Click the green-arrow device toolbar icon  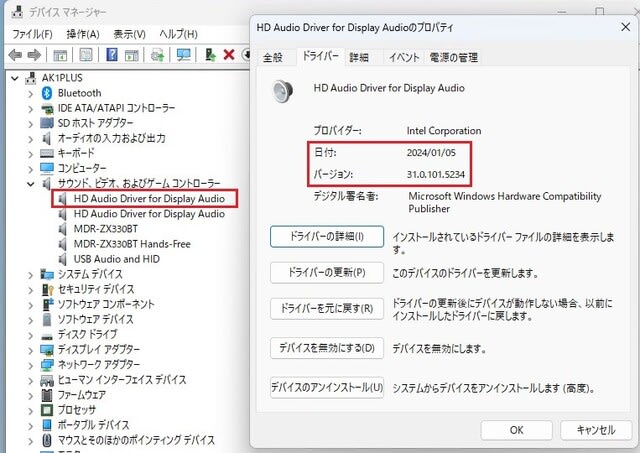pos(210,55)
